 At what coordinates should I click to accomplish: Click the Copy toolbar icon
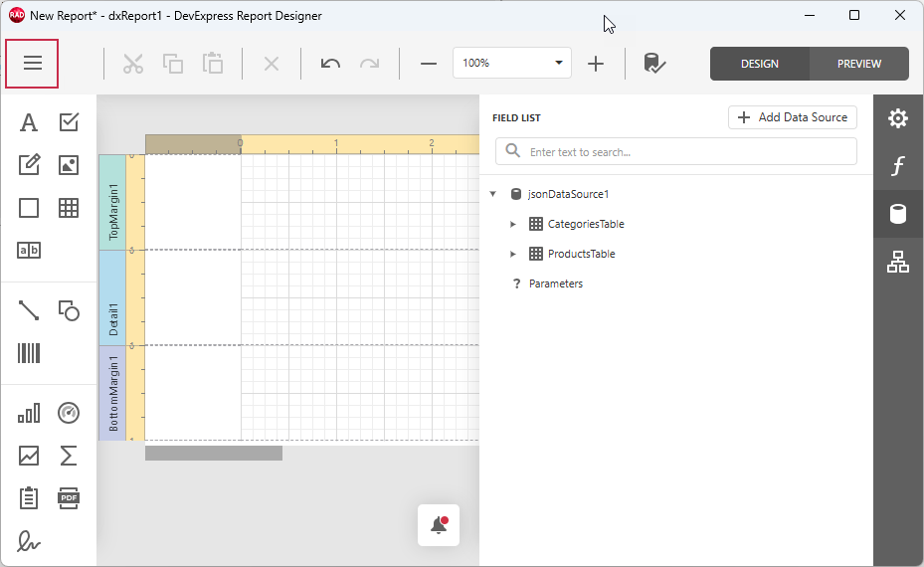pos(173,63)
